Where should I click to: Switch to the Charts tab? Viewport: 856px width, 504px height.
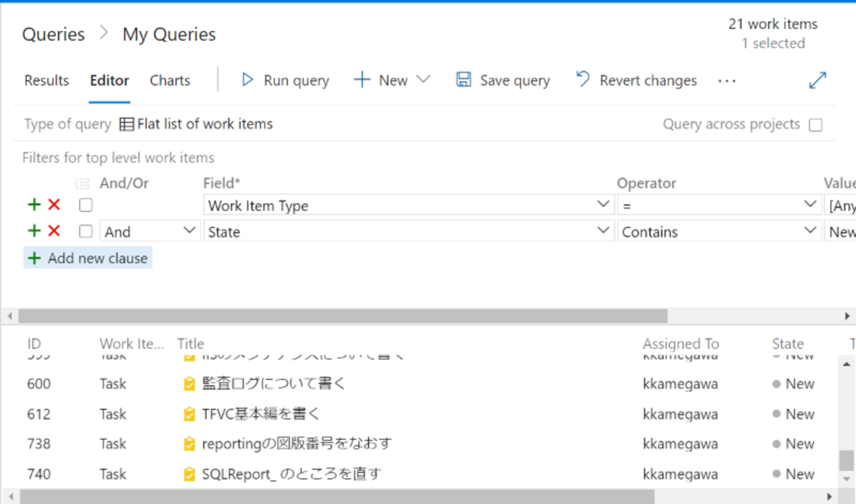[169, 80]
